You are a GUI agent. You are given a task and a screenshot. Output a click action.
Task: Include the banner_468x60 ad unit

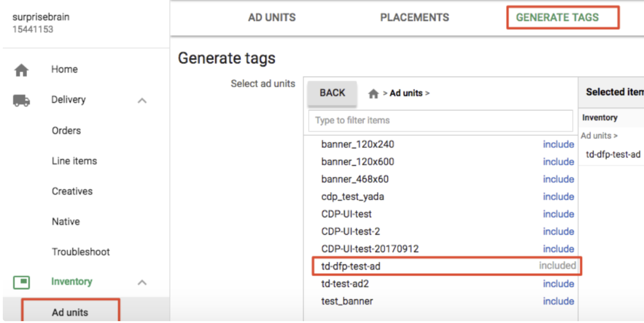(x=558, y=179)
